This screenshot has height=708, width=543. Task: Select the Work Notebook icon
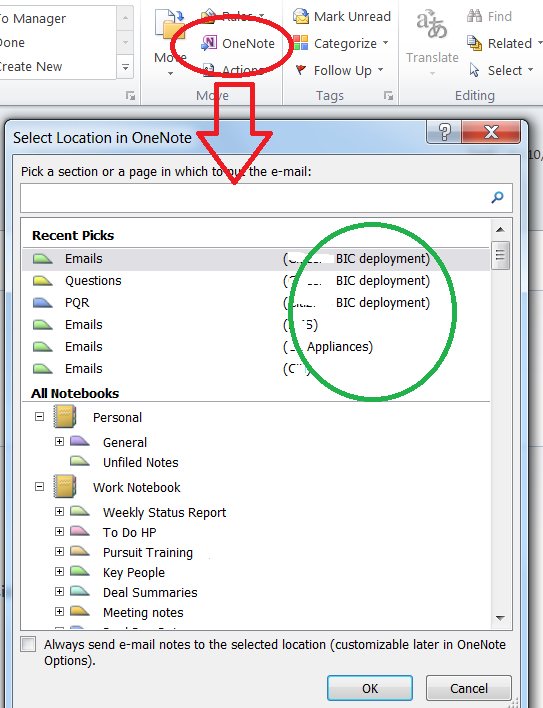click(65, 486)
